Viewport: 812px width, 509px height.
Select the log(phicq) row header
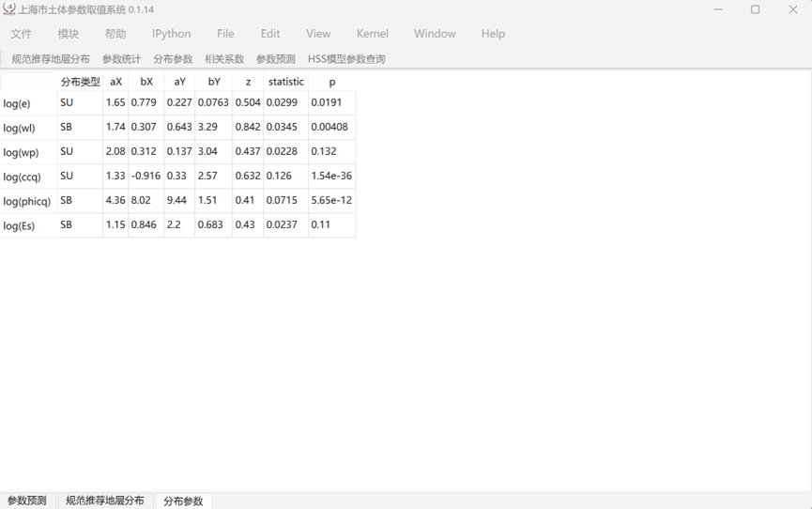tap(28, 201)
